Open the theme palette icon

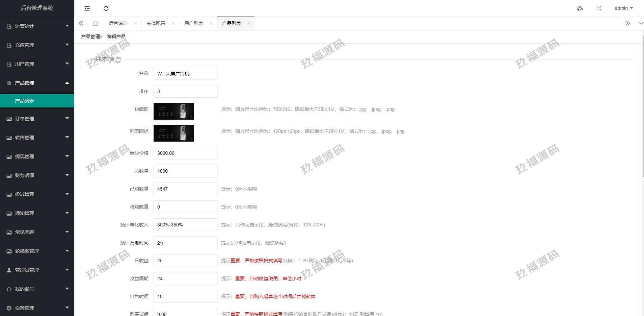coord(580,8)
